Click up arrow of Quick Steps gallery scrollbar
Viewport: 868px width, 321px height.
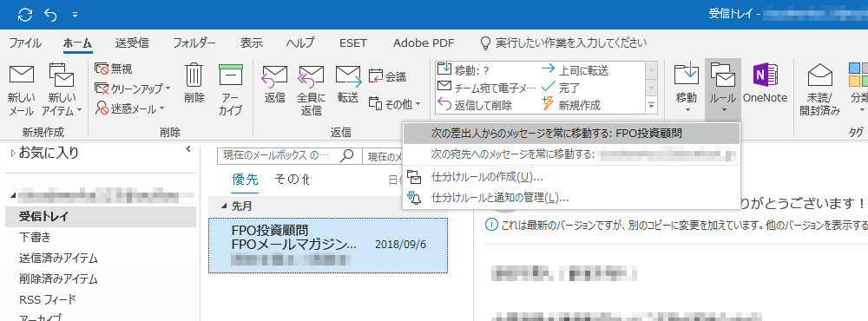652,70
